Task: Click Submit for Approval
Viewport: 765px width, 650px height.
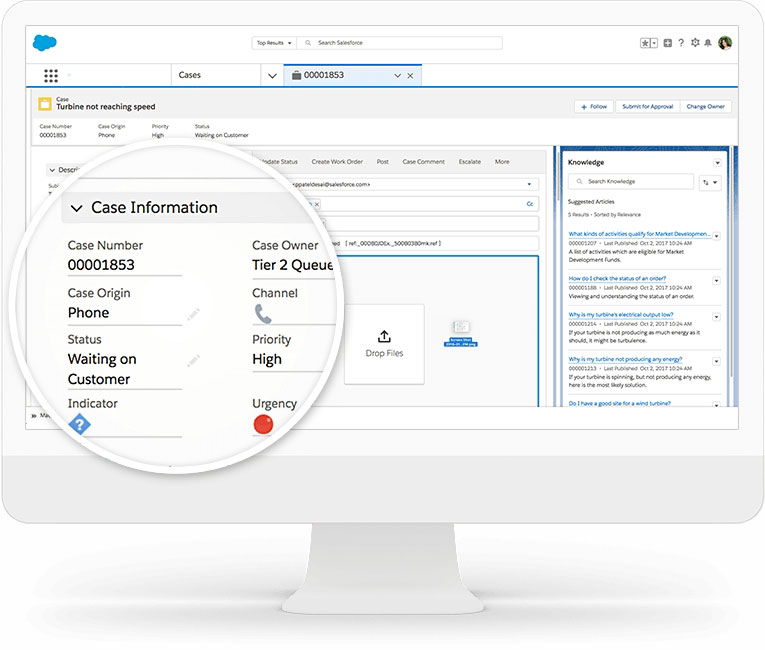Action: pos(647,106)
